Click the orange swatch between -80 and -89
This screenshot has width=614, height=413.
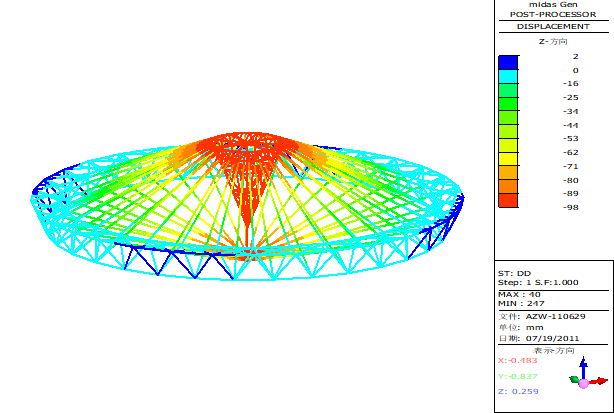coord(508,186)
